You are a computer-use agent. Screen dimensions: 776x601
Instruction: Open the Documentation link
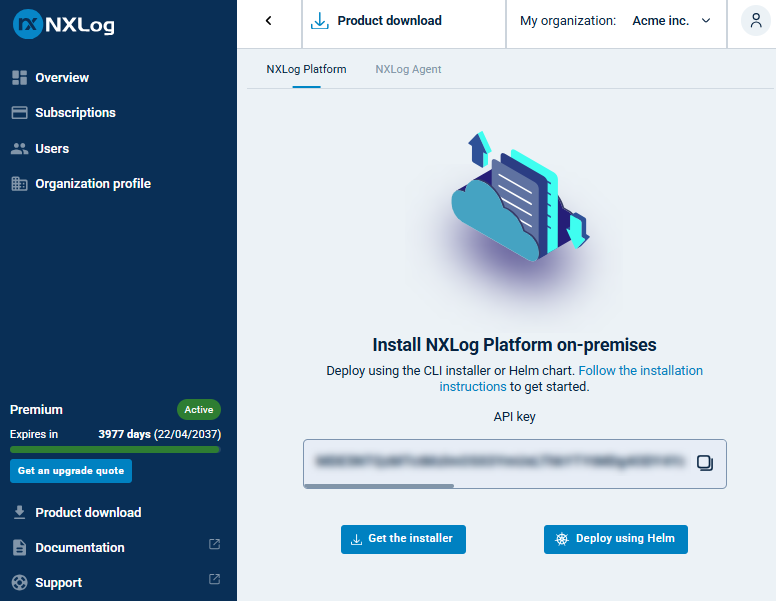pos(80,548)
